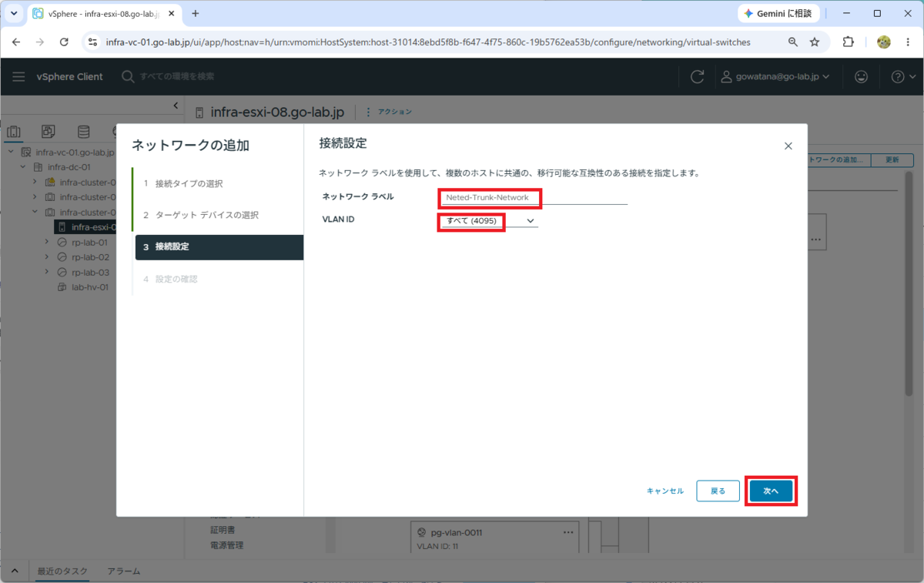Click the 戻る back button
This screenshot has height=583, width=924.
(718, 491)
